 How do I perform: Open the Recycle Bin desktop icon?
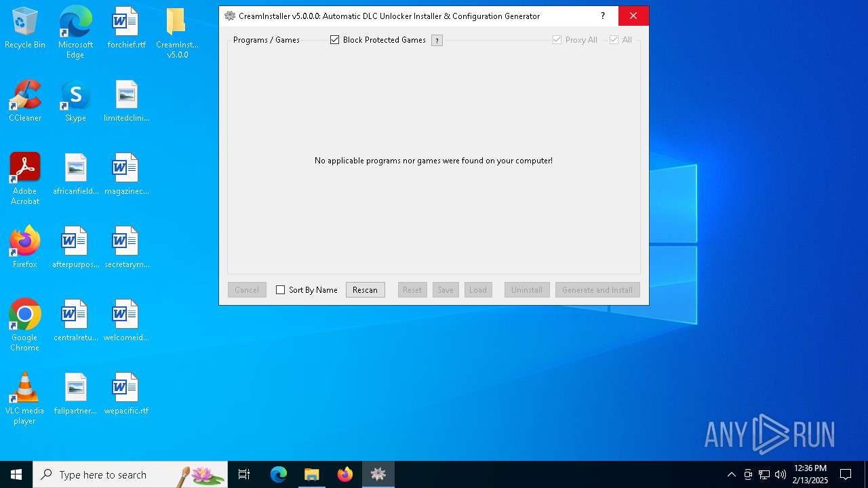(25, 28)
